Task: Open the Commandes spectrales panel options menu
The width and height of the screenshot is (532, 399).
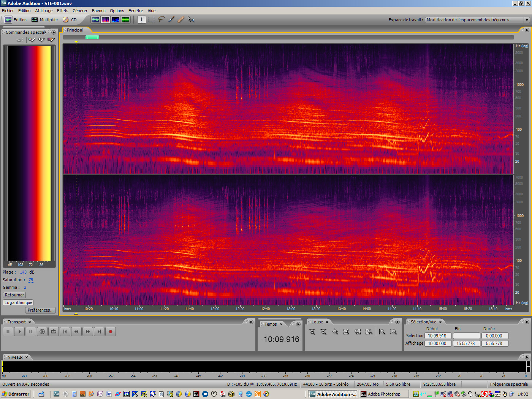Action: (54, 32)
